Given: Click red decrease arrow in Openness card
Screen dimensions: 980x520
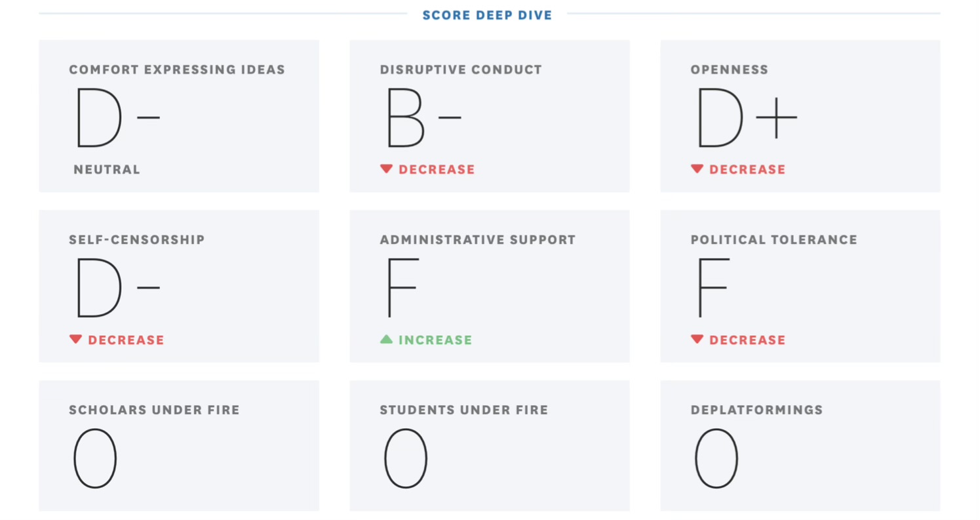Looking at the screenshot, I should (x=697, y=169).
